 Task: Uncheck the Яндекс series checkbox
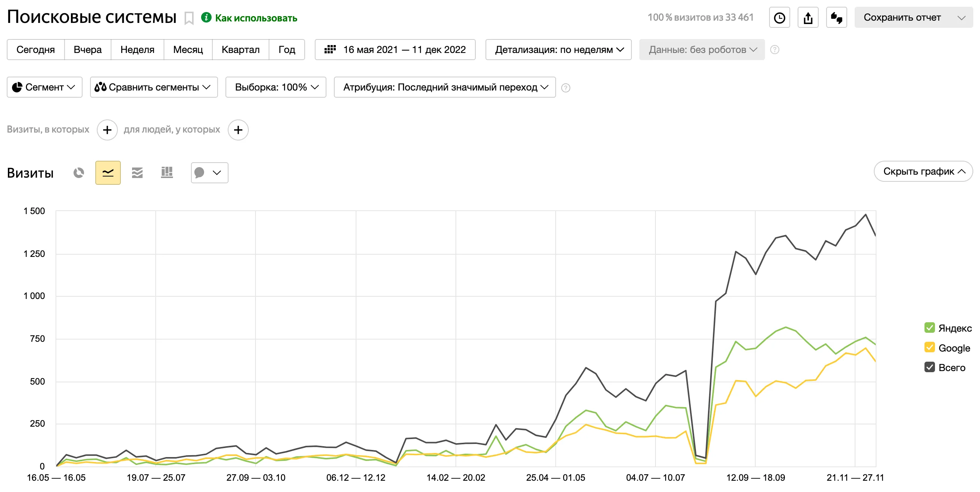point(929,328)
